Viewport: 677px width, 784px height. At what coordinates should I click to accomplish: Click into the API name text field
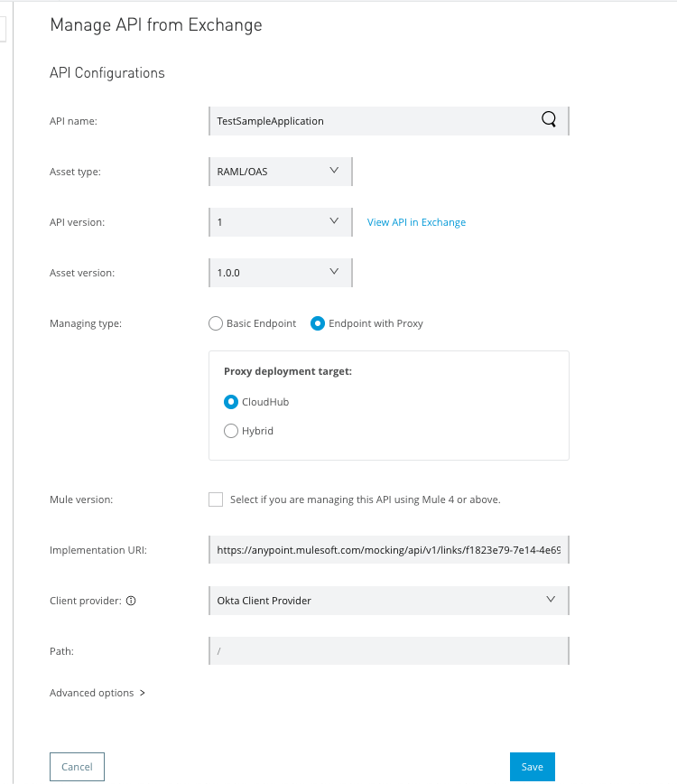tap(370, 121)
